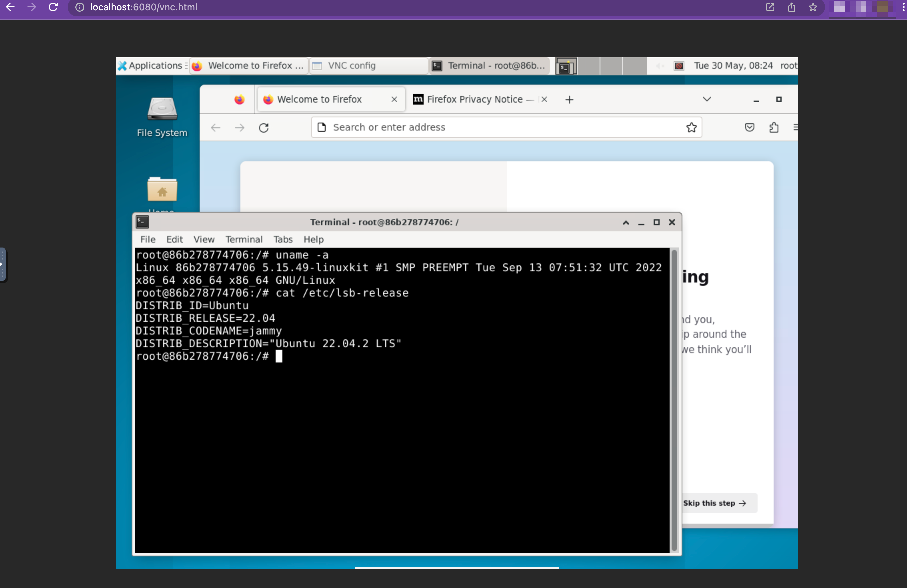This screenshot has width=907, height=588.
Task: Save the page to Pocket
Action: [749, 127]
